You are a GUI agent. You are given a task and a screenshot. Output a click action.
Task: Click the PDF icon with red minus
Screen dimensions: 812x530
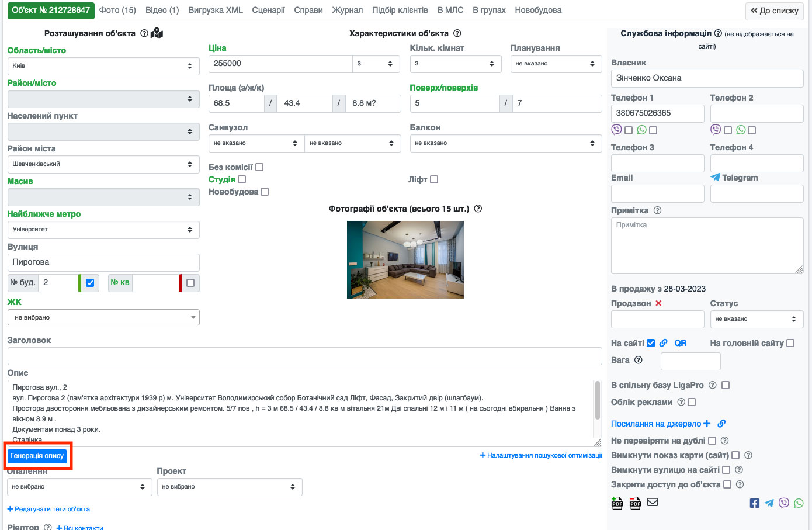click(635, 503)
